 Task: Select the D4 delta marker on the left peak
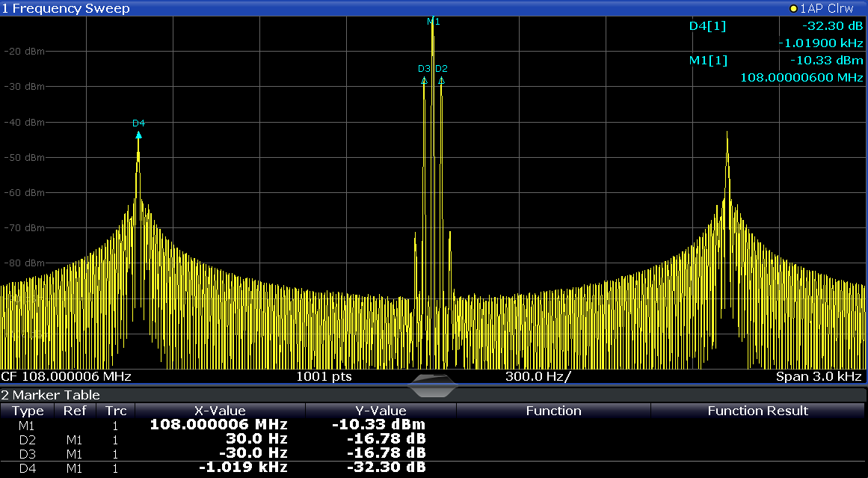(x=138, y=135)
